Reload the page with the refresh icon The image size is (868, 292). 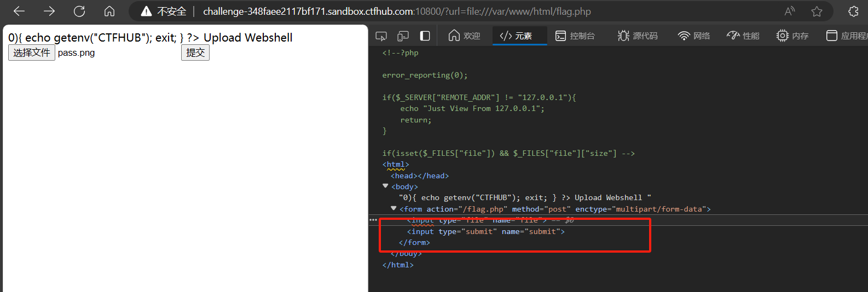coord(79,11)
